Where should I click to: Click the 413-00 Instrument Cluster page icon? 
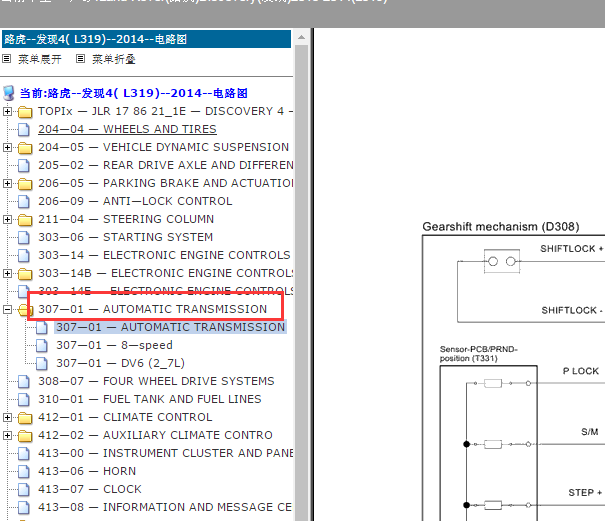[24, 454]
